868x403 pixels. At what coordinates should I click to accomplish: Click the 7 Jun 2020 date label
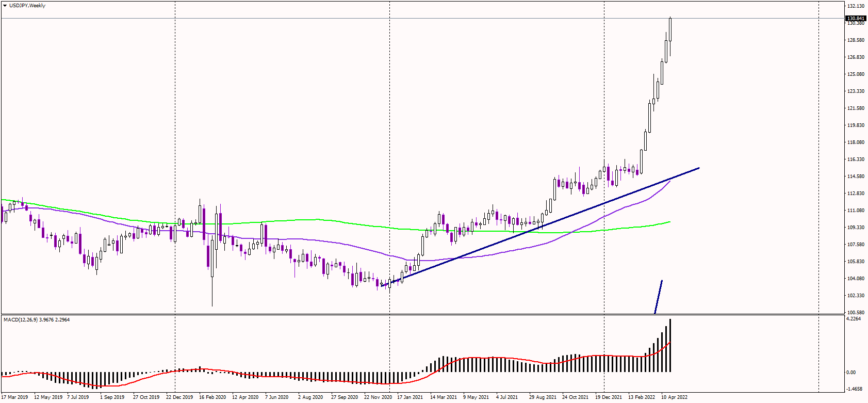click(277, 397)
